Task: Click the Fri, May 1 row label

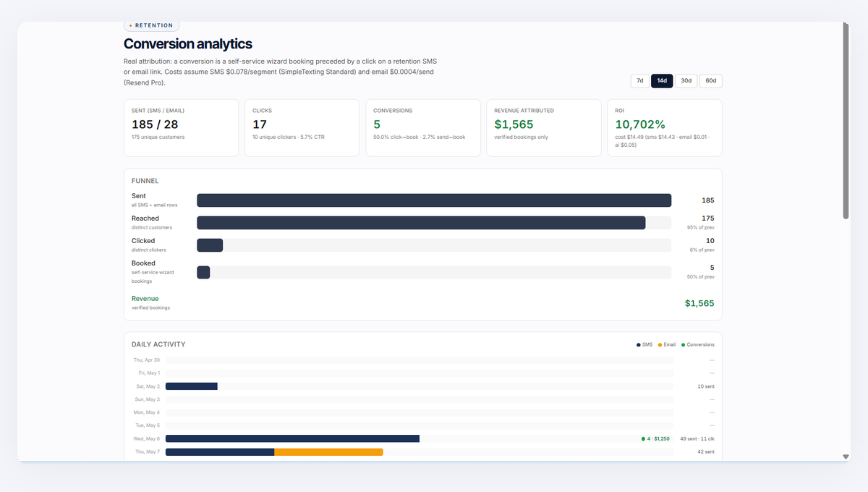Action: tap(149, 373)
